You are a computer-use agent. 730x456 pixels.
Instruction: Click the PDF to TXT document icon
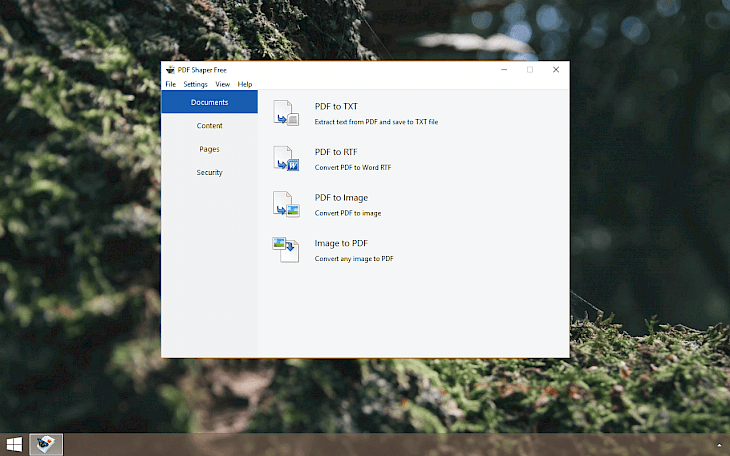tap(286, 113)
